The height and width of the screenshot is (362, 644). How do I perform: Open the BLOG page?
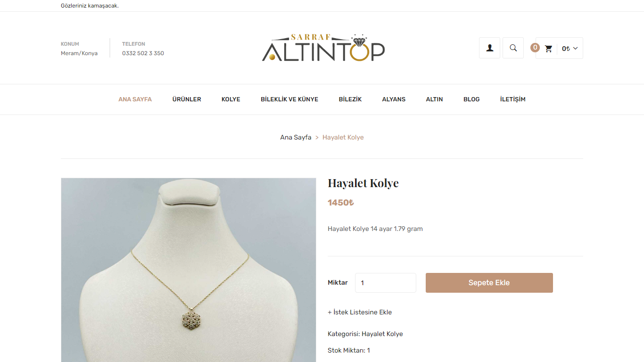(x=471, y=99)
